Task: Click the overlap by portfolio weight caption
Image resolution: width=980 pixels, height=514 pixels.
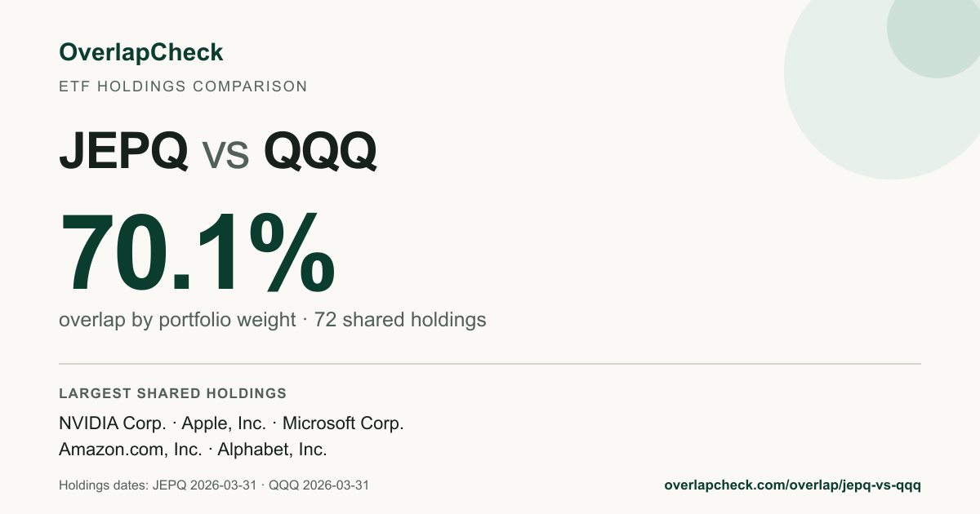Action: point(177,320)
